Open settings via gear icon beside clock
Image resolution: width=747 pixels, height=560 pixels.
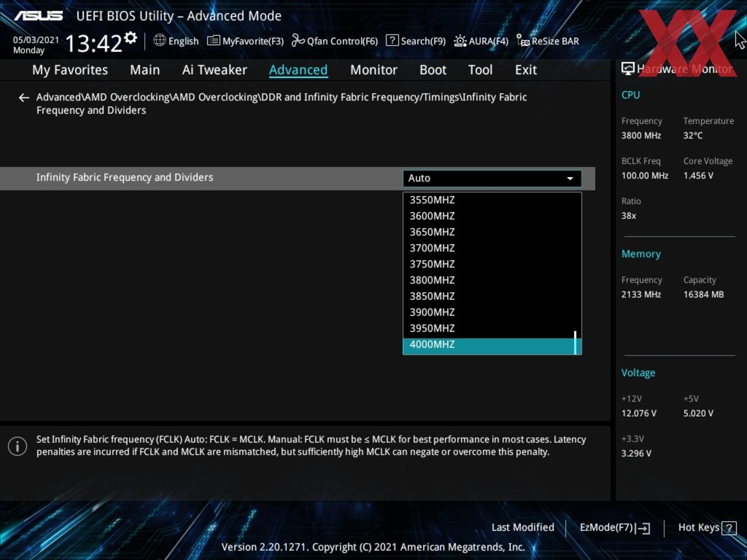pos(130,38)
